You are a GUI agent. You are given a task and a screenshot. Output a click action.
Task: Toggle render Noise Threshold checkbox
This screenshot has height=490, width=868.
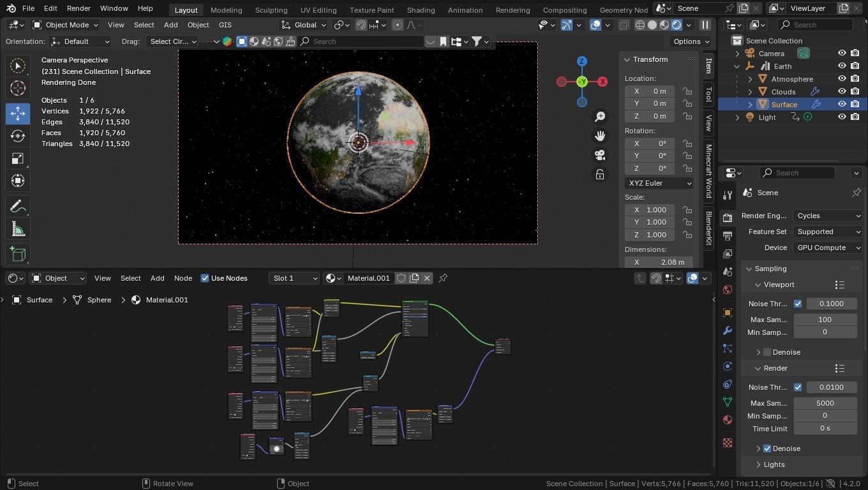[x=798, y=387]
